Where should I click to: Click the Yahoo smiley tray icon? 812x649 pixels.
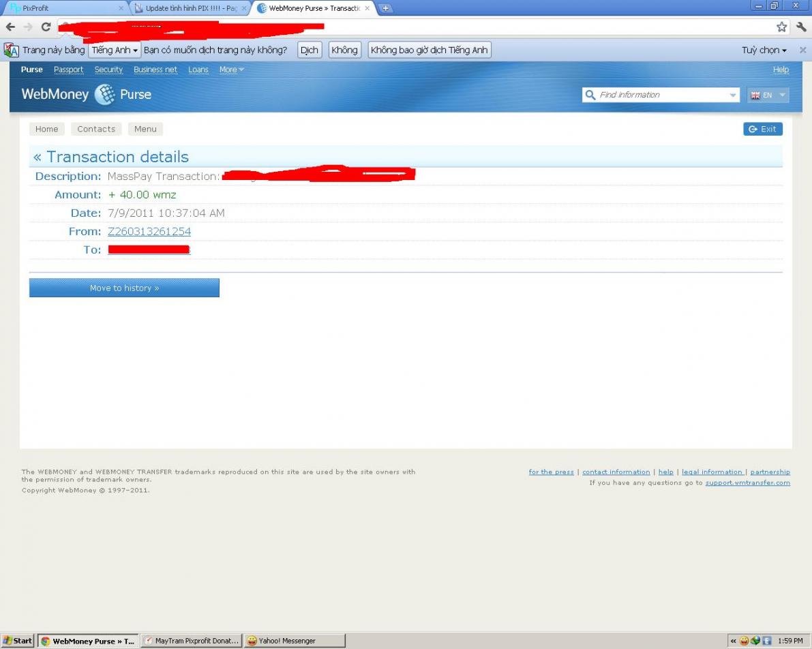coord(744,642)
